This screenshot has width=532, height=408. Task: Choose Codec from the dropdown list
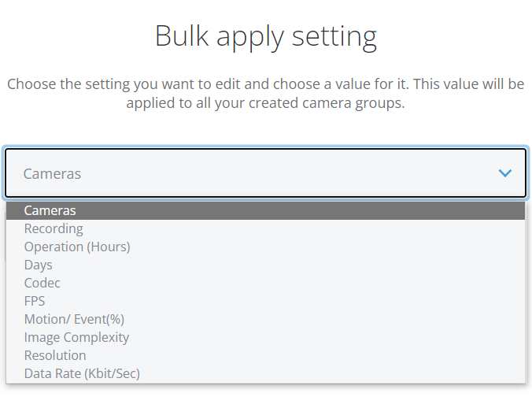[x=42, y=283]
